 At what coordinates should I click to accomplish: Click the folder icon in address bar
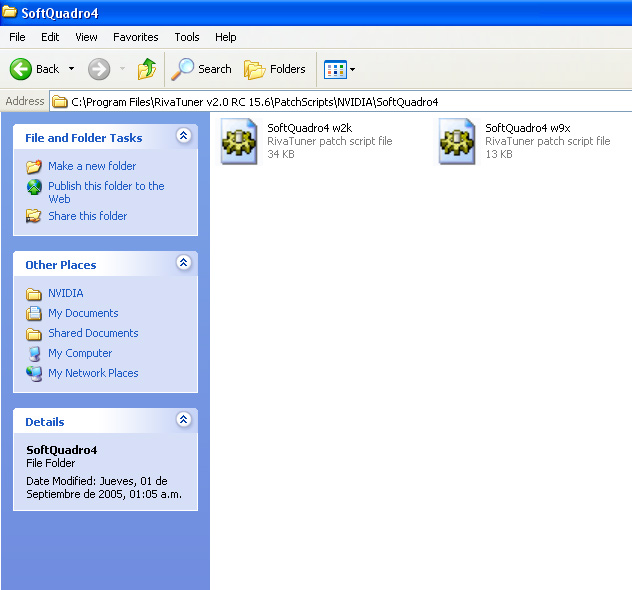pyautogui.click(x=60, y=102)
